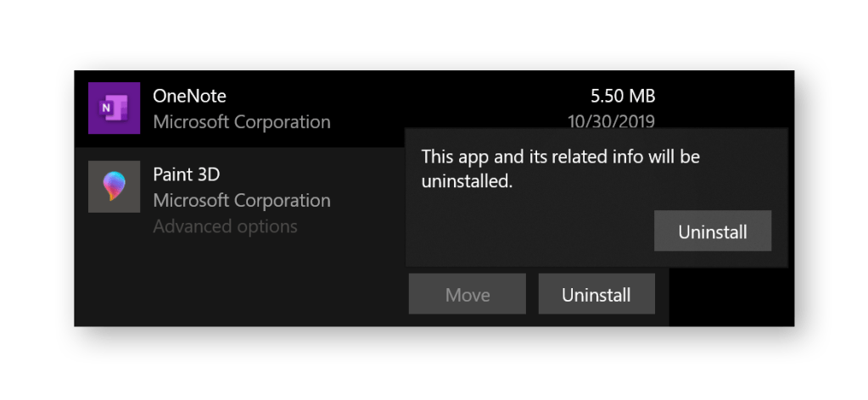Confirm Uninstall in the popup flyout
868x400 pixels.
(712, 231)
